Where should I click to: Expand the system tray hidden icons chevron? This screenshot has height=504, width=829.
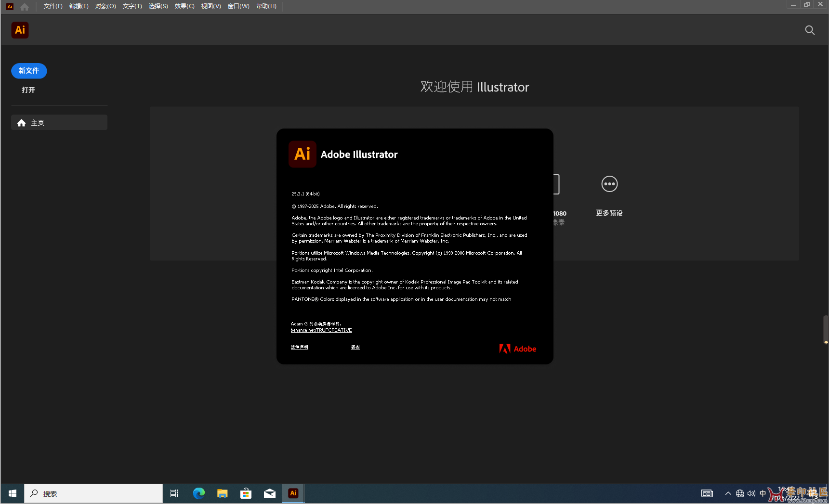[728, 493]
